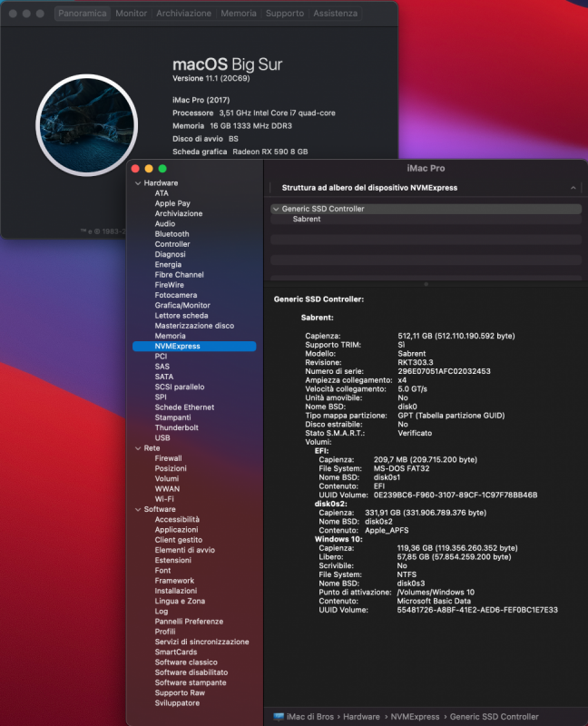Click Generic SSD Controller in path bar
The image size is (588, 726).
(494, 717)
